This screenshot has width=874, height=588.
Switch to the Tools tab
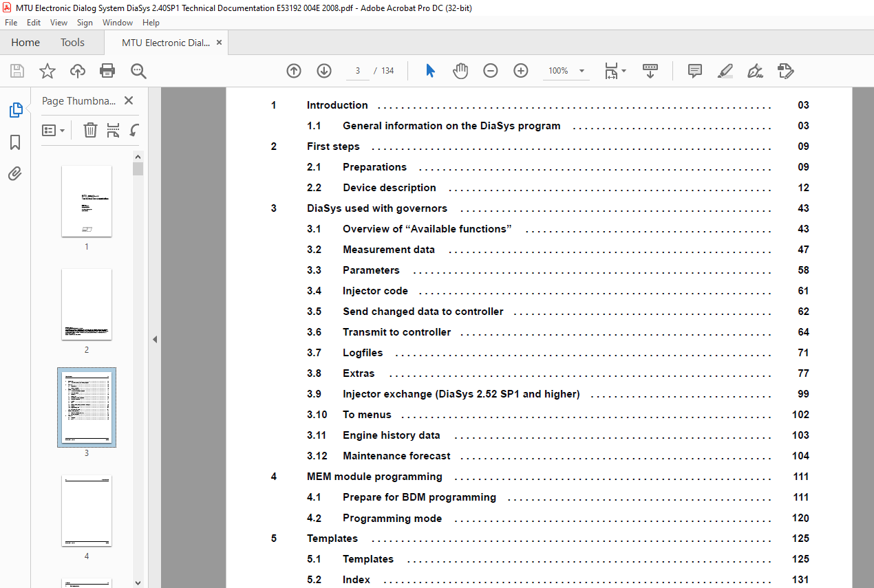[72, 42]
